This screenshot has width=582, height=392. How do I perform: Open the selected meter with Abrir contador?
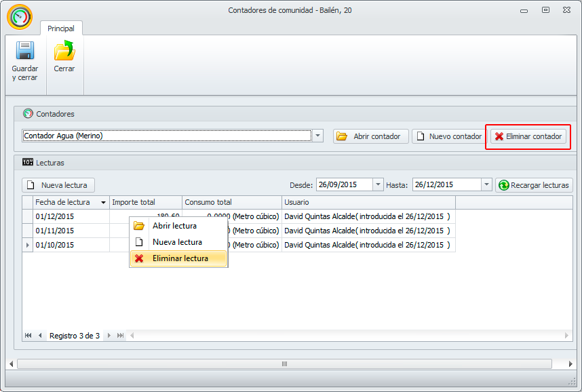(370, 136)
